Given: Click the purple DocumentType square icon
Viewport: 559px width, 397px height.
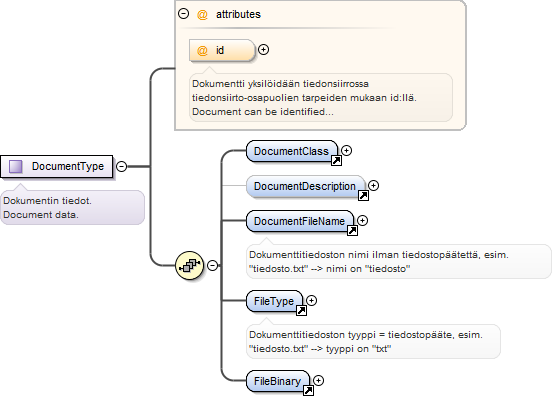Looking at the screenshot, I should pyautogui.click(x=16, y=166).
